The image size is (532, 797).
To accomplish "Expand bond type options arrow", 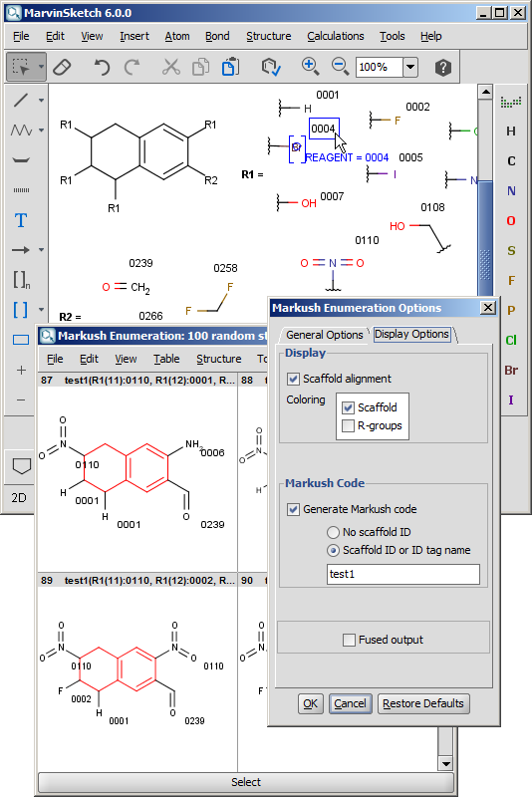I will pyautogui.click(x=41, y=101).
